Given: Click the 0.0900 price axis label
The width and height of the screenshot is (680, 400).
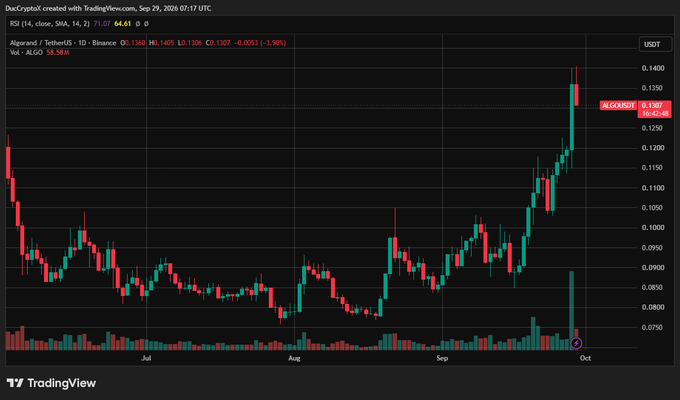Looking at the screenshot, I should pos(653,268).
